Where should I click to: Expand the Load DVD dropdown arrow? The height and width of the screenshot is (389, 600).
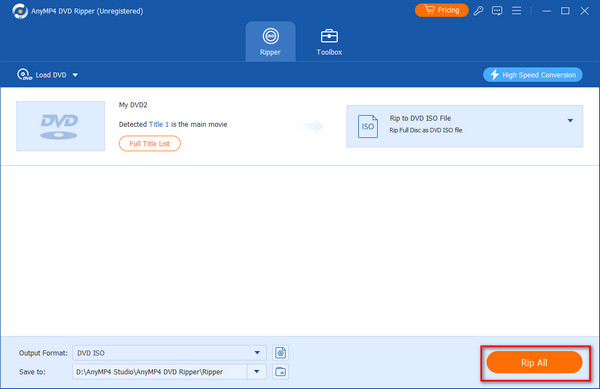pos(75,75)
